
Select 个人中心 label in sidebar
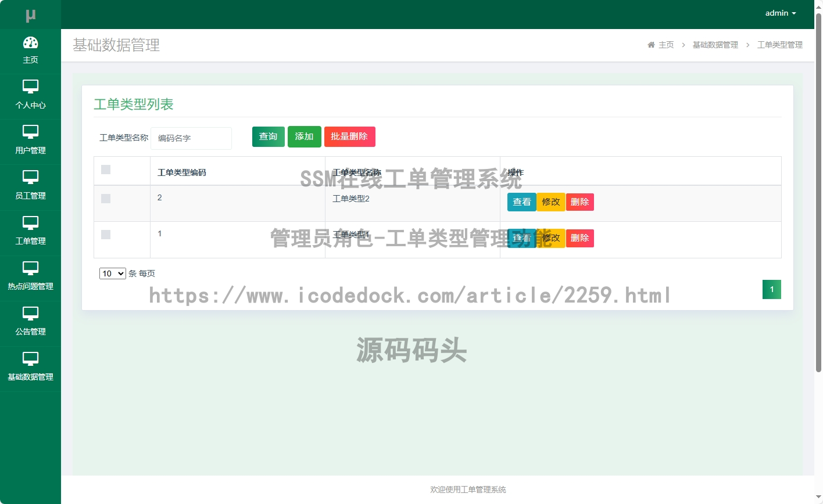[x=30, y=105]
